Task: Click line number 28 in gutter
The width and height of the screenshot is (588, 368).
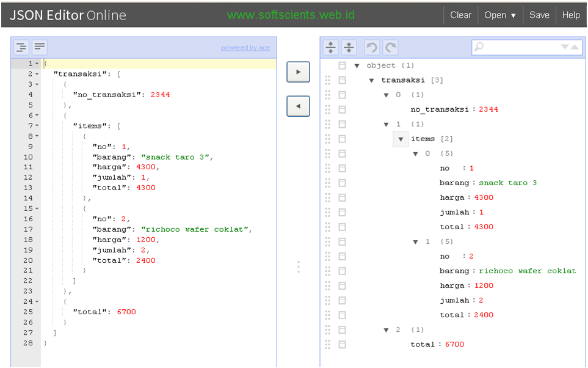Action: 27,343
